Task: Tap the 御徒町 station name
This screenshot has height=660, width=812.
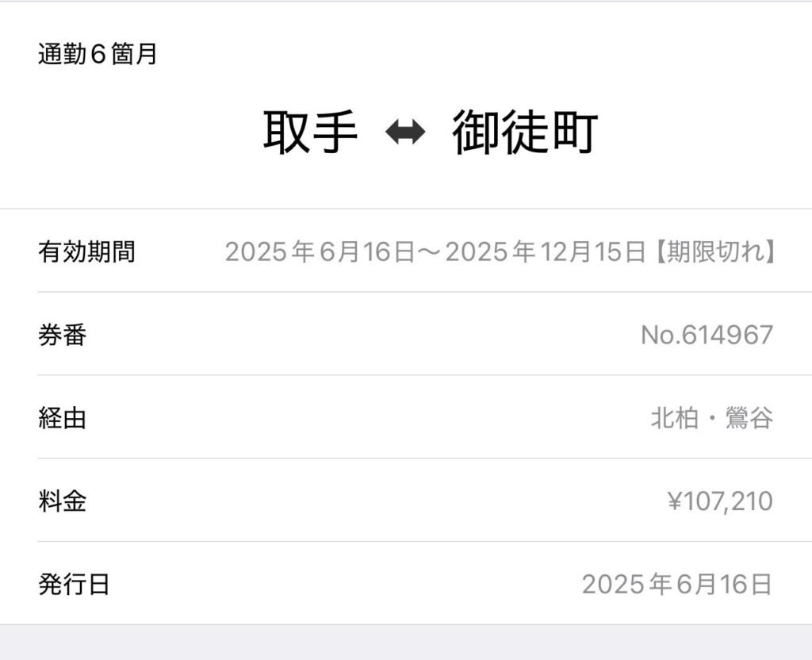Action: (525, 132)
